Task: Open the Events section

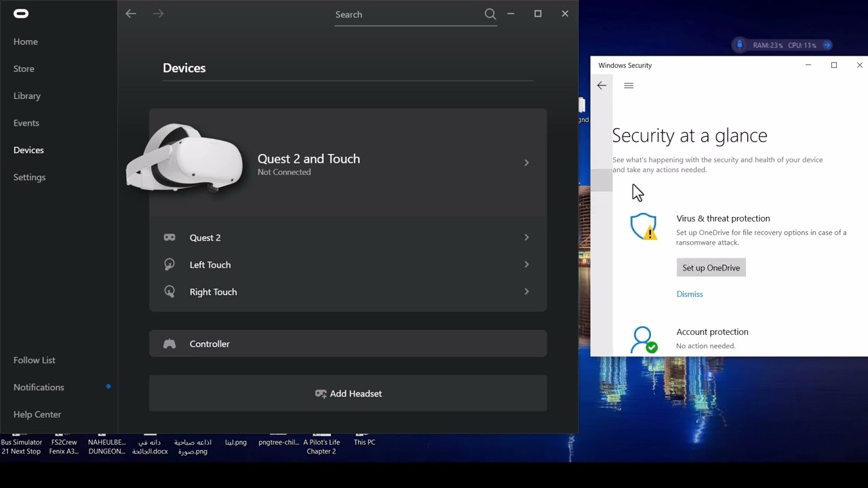Action: click(26, 123)
